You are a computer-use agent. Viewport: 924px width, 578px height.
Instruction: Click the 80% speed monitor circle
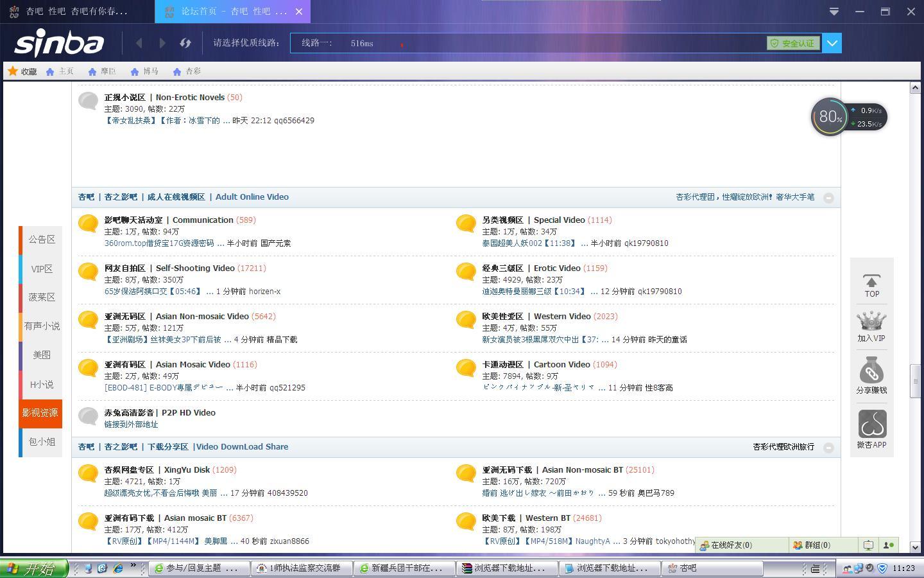[x=830, y=117]
